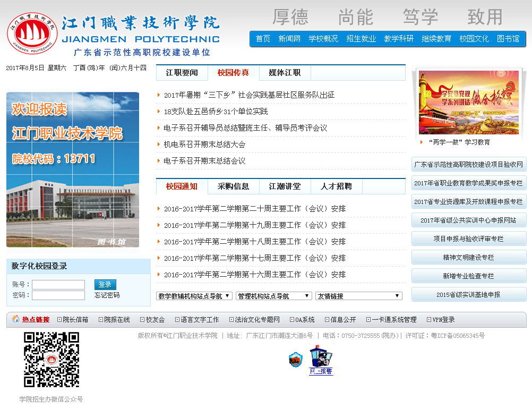Open the 友情链接 dropdown list
The image size is (532, 409).
tap(358, 296)
